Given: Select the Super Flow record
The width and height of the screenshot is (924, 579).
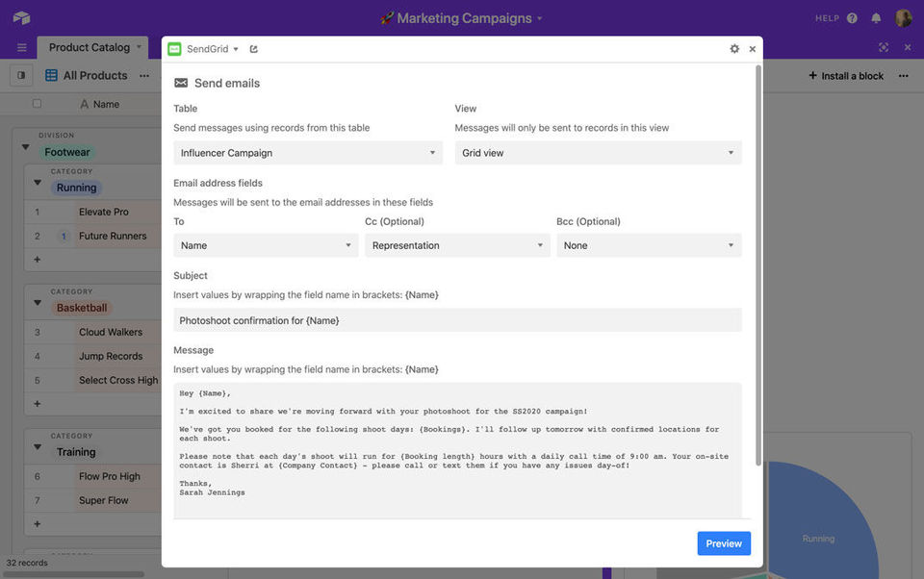Looking at the screenshot, I should [x=103, y=501].
